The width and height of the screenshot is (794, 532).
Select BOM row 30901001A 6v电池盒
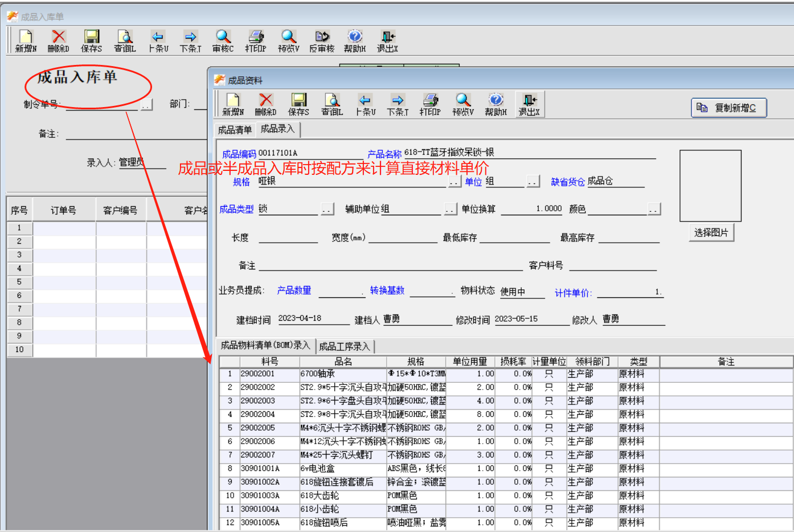[x=506, y=469]
